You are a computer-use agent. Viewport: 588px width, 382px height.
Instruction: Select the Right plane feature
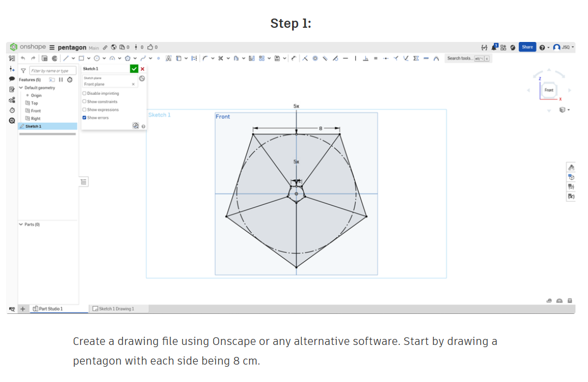click(35, 118)
